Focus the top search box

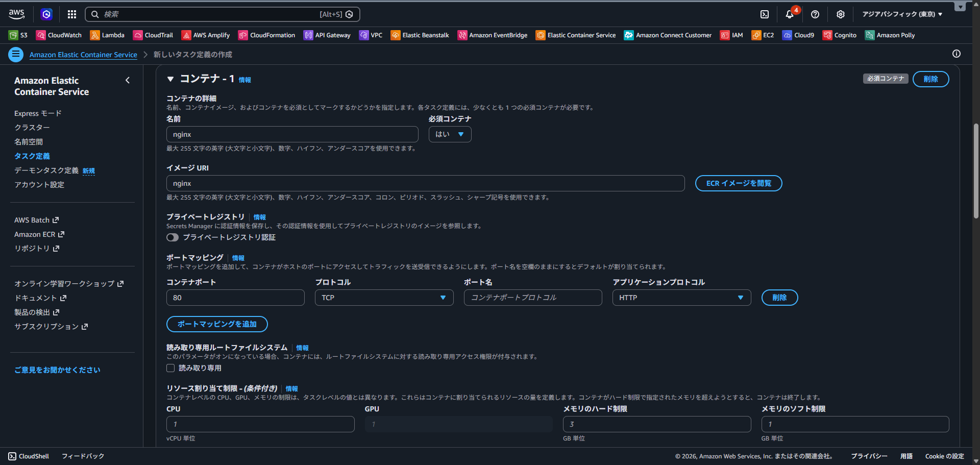[x=223, y=14]
